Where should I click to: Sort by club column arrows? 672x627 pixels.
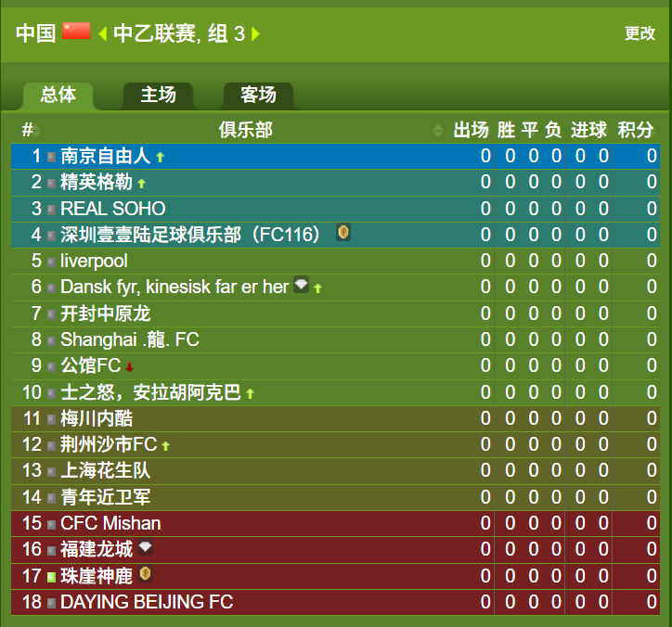click(437, 130)
